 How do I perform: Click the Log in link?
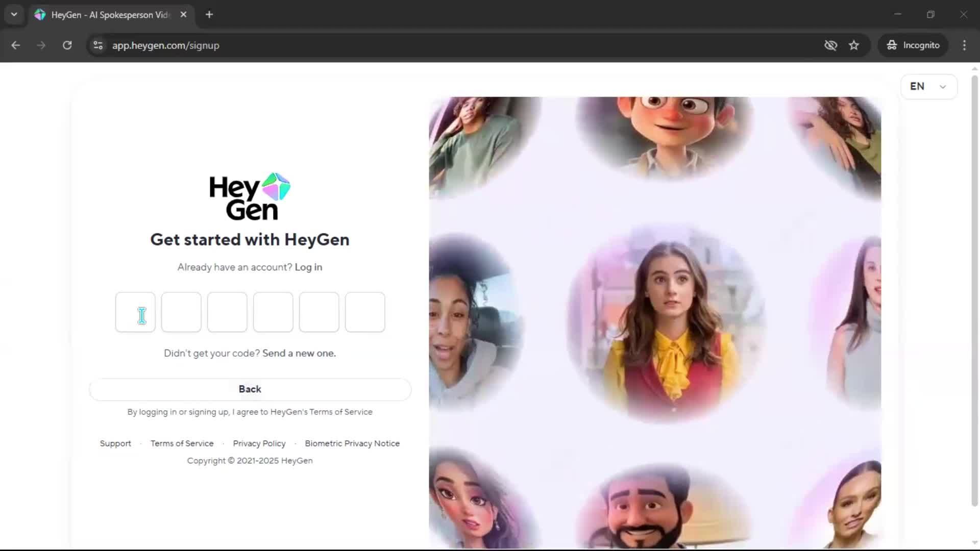[308, 267]
